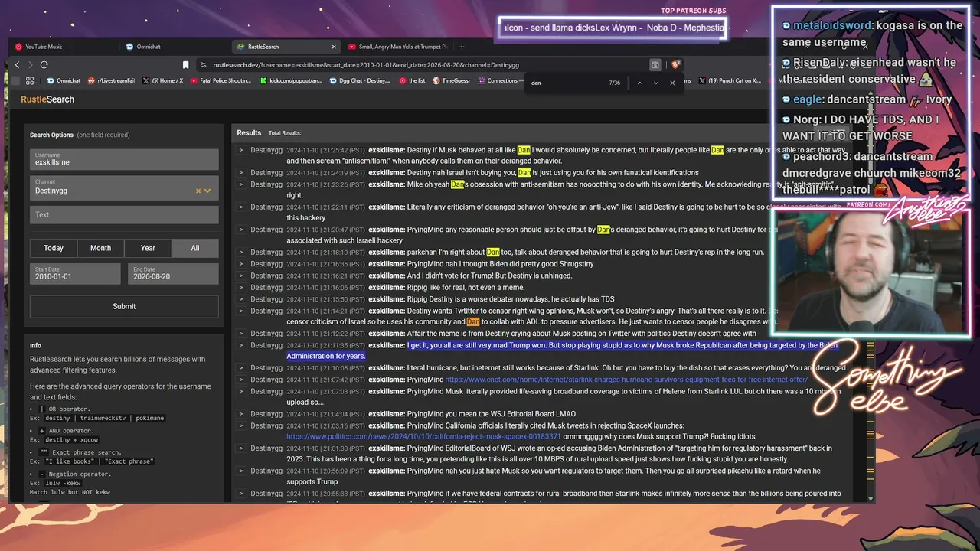Click the find-in-page text box
Viewport: 980px width, 551px height.
[565, 83]
